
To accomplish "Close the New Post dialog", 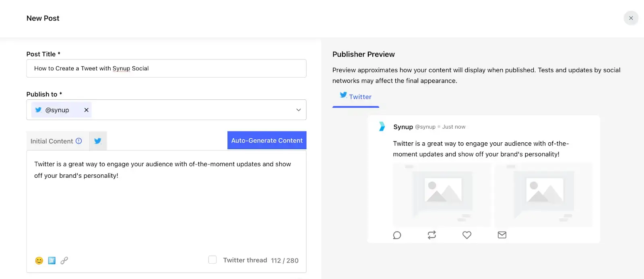I will point(631,18).
